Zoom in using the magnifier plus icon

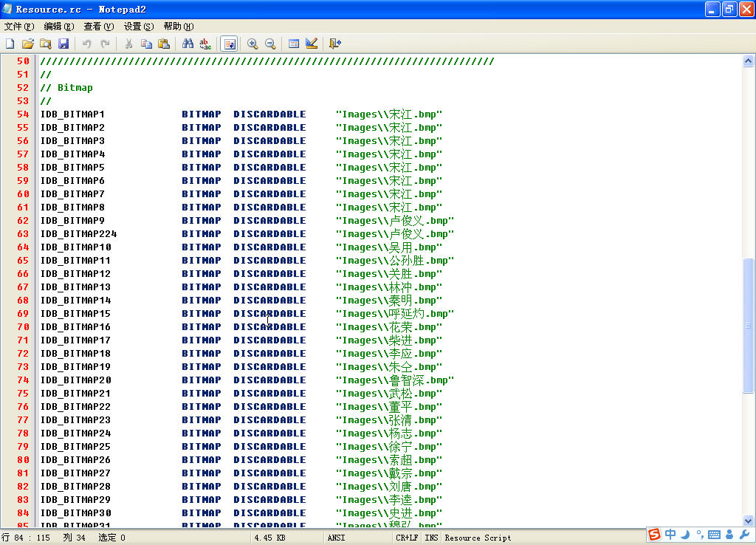pyautogui.click(x=252, y=44)
